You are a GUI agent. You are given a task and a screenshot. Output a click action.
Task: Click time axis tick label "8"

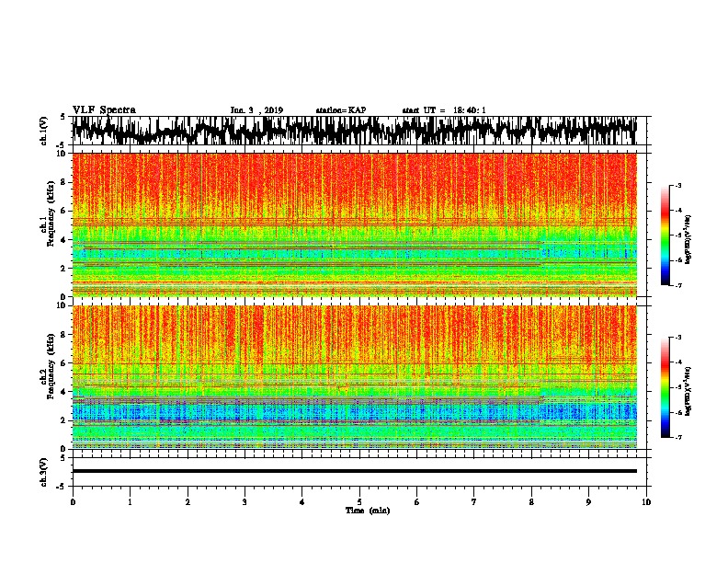pos(531,502)
